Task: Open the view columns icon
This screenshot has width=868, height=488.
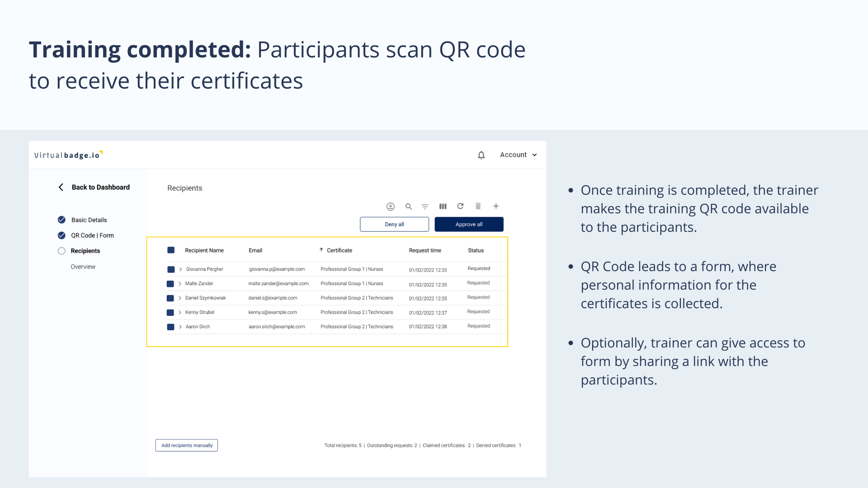Action: (x=443, y=206)
